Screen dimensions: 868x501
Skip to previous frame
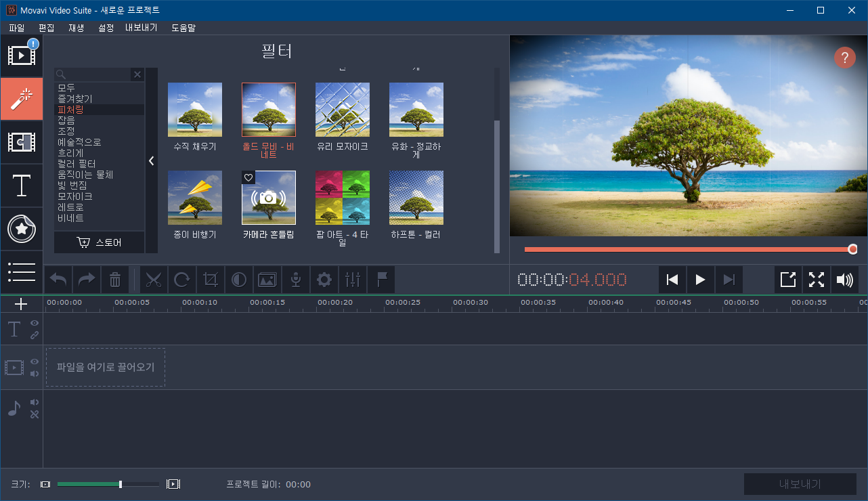(672, 280)
